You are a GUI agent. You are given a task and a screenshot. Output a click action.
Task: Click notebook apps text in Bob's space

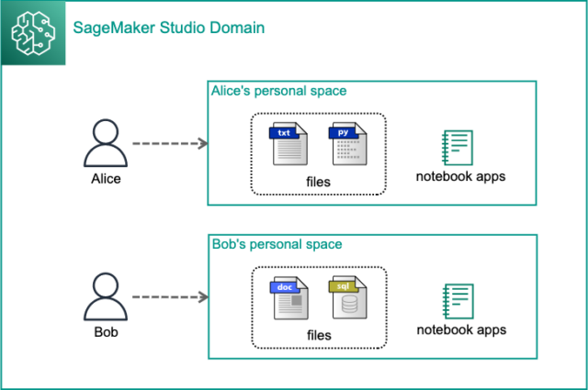pyautogui.click(x=461, y=330)
